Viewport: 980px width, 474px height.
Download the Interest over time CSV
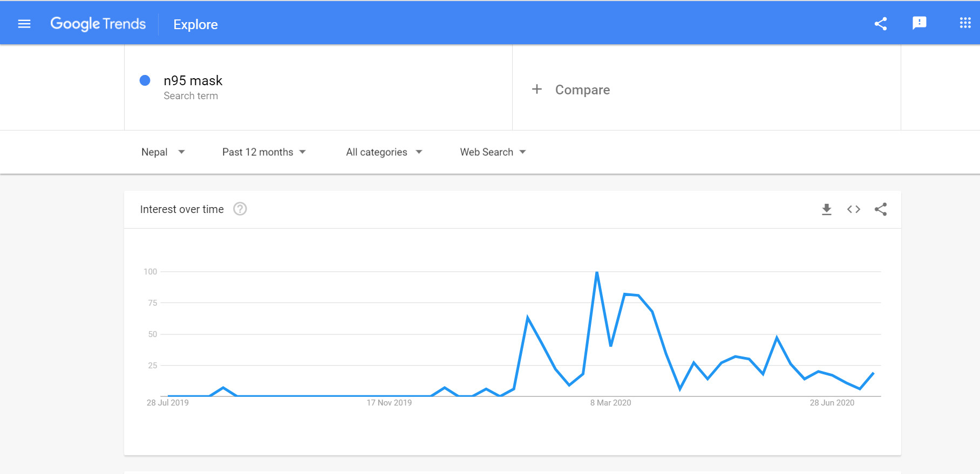826,209
